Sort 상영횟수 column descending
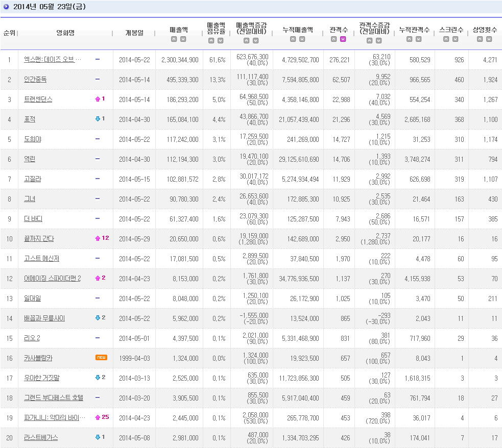Screen dimensions: 502x448 tap(489, 39)
